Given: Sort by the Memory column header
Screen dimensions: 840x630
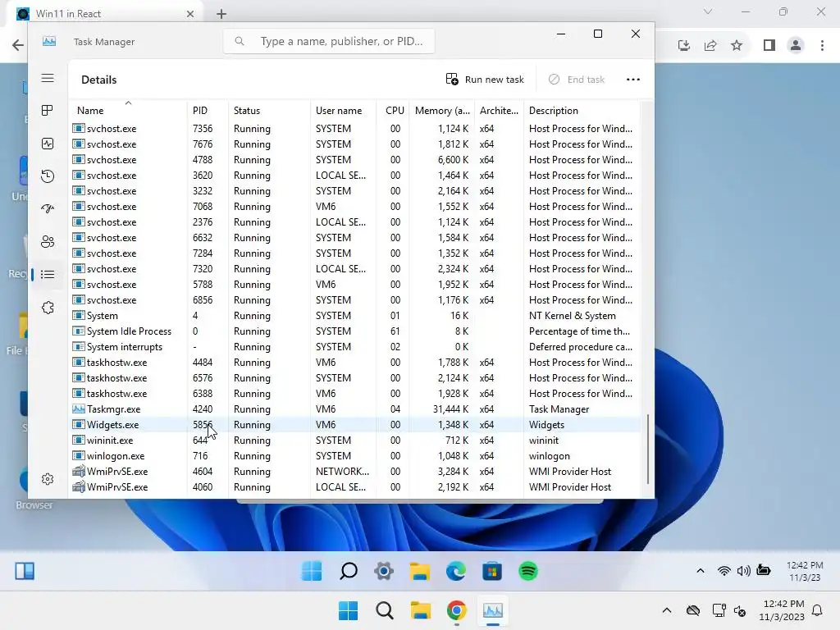Looking at the screenshot, I should point(442,111).
